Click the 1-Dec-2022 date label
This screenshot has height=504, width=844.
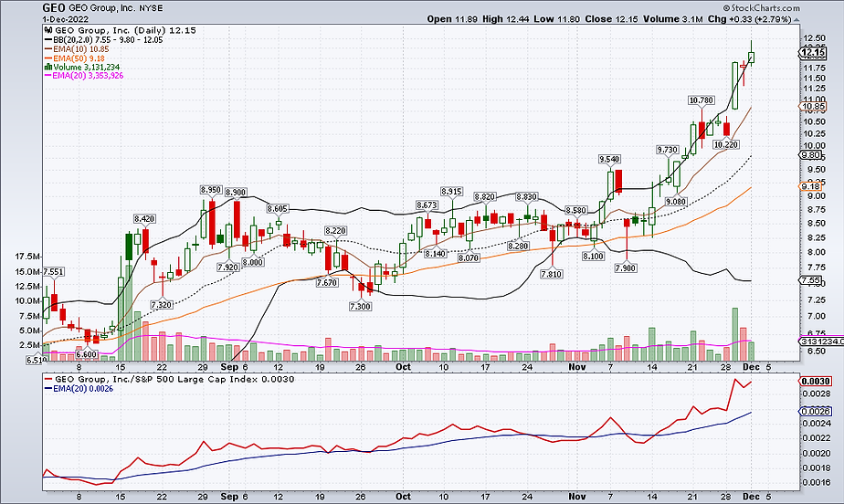[65, 19]
